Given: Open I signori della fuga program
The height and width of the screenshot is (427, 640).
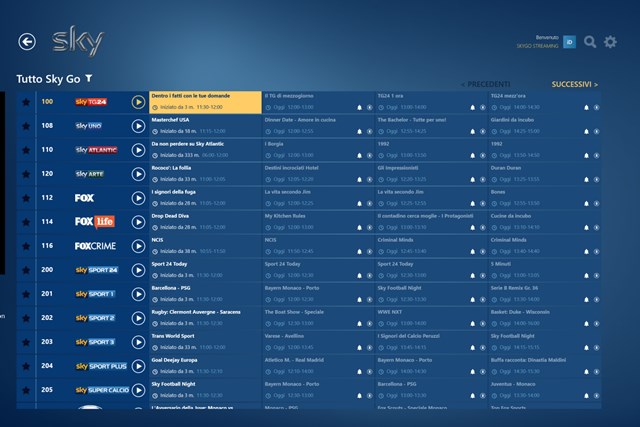Looking at the screenshot, I should click(205, 198).
